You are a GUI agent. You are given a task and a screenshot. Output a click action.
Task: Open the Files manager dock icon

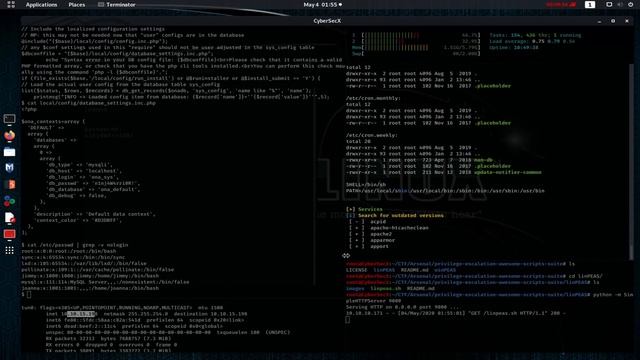pyautogui.click(x=9, y=152)
